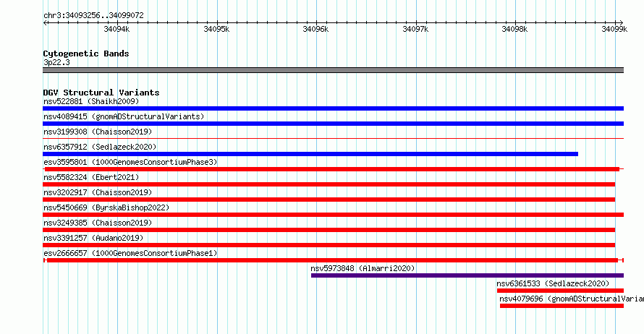Click the DGV Structural Variants track title
Screen dimensions: 644x334
(101, 93)
